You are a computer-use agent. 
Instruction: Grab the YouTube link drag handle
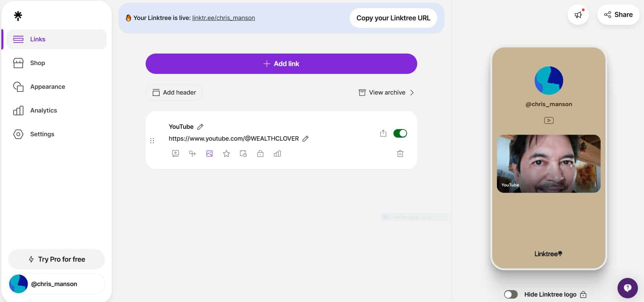click(x=152, y=140)
